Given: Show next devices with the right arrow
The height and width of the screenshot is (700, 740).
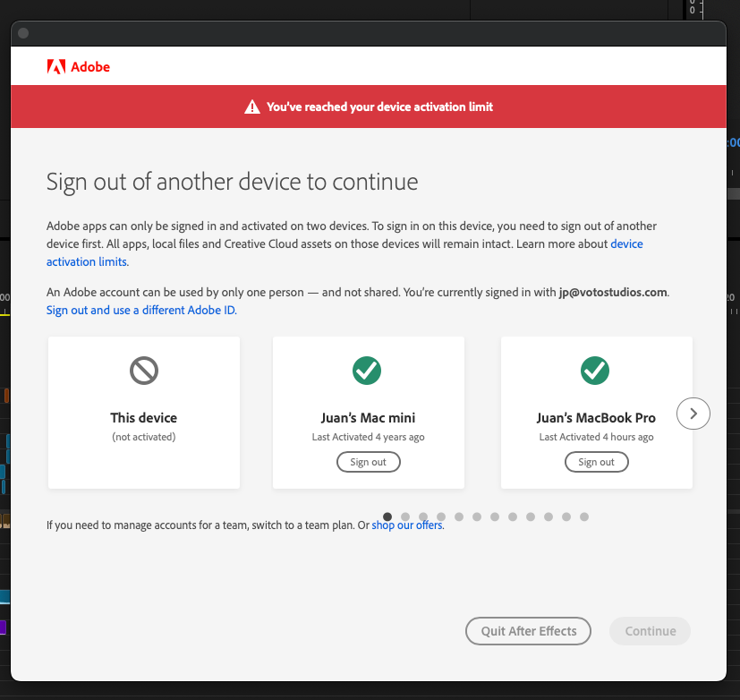Looking at the screenshot, I should point(693,414).
